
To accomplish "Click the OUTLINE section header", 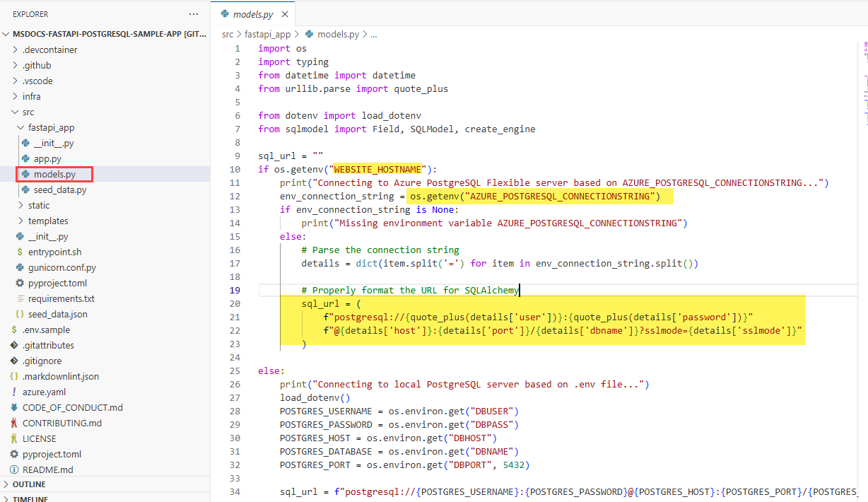I will point(31,484).
